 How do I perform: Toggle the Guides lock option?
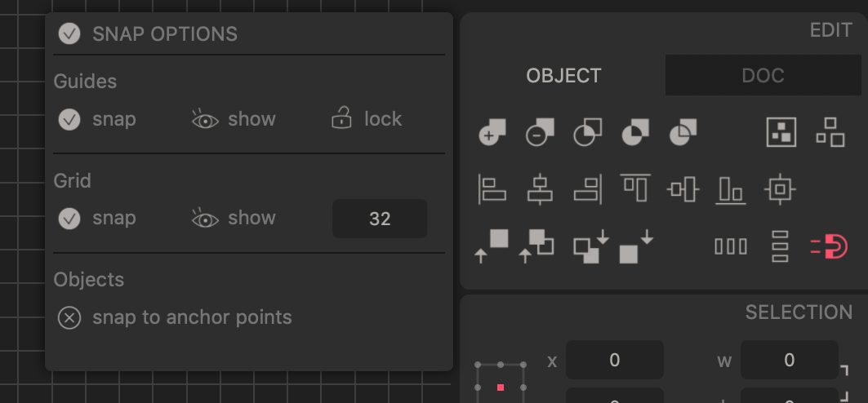341,119
